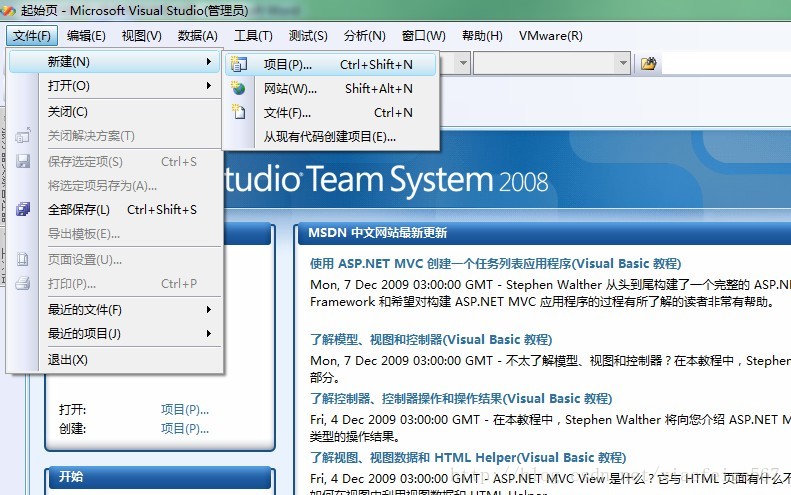
Task: Open the 视图(V) menu
Action: click(142, 36)
